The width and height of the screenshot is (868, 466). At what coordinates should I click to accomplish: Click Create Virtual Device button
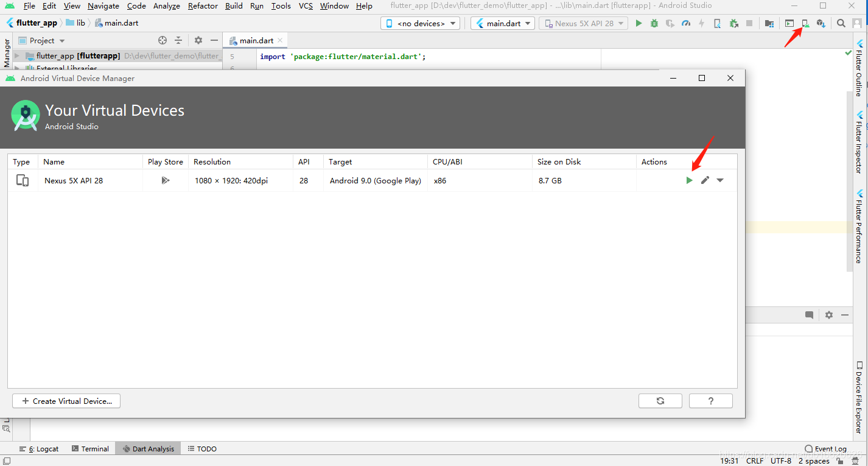coord(66,401)
